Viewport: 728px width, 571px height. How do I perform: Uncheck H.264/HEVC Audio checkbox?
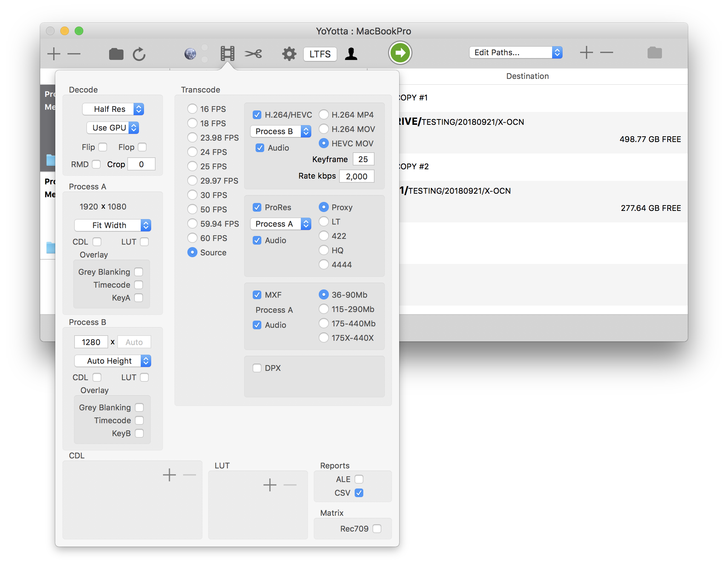tap(260, 148)
